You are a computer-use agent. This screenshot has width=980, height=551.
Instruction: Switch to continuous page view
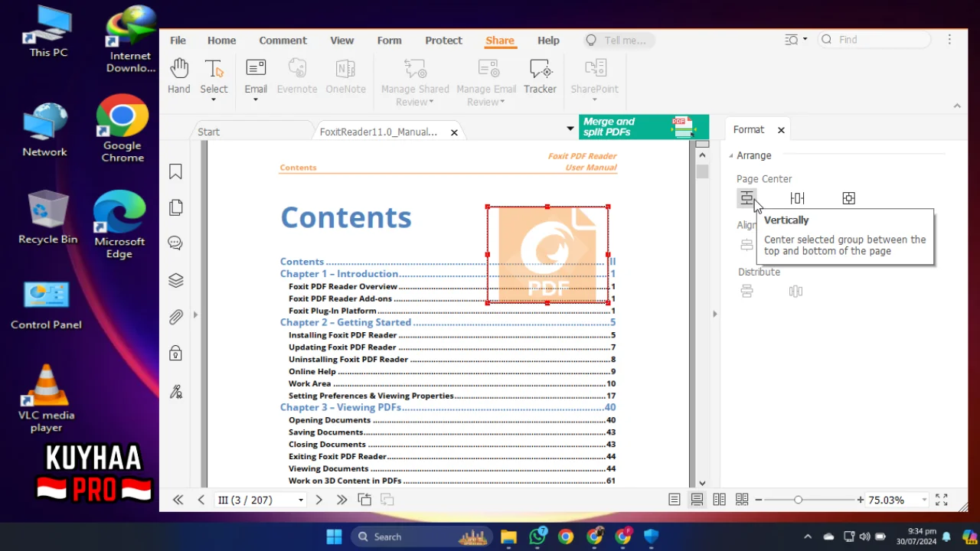coord(697,500)
